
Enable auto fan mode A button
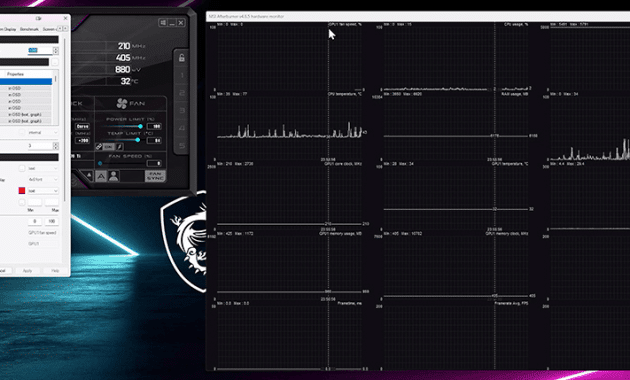click(101, 176)
